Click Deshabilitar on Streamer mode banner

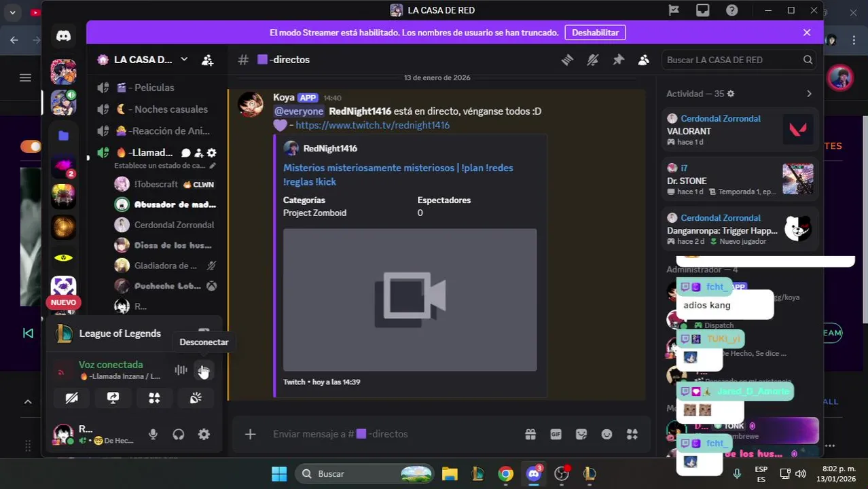[x=596, y=33]
